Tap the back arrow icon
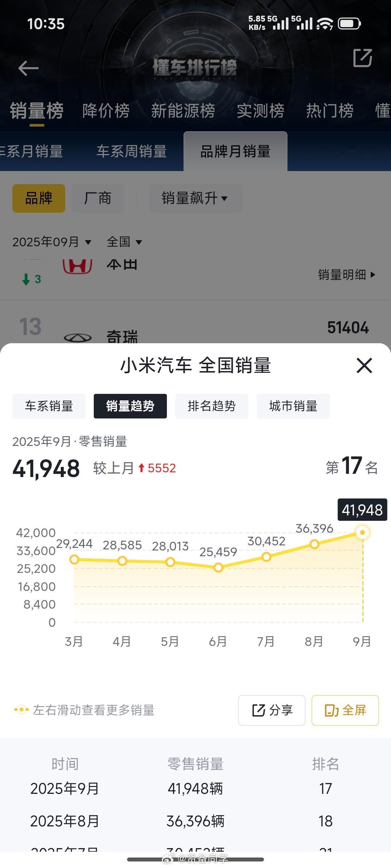 click(28, 68)
